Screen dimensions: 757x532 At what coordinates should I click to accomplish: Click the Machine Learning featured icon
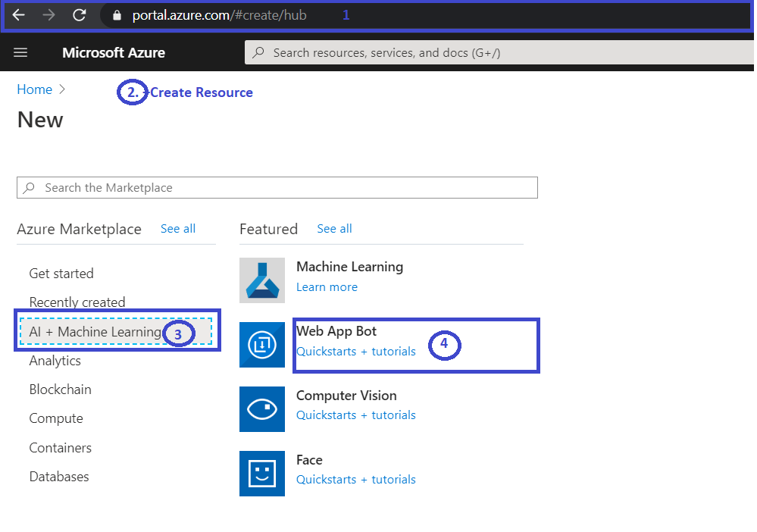[x=261, y=280]
